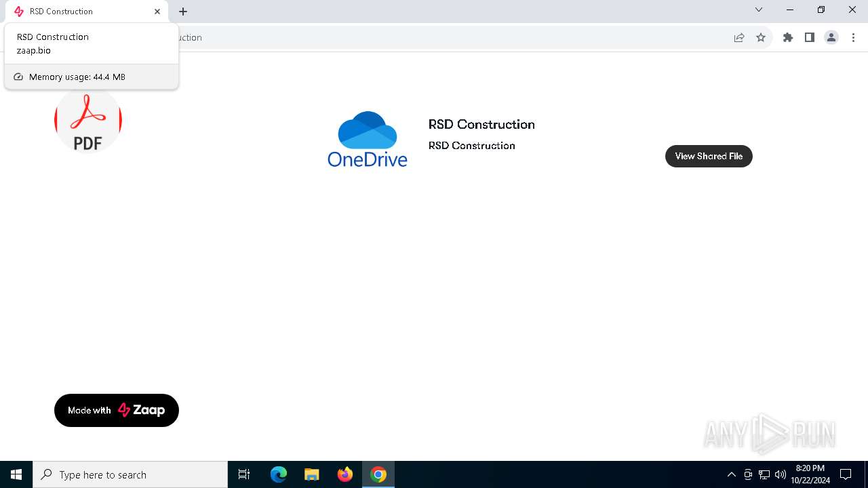868x488 pixels.
Task: Open network status tray icon
Action: [x=764, y=474]
